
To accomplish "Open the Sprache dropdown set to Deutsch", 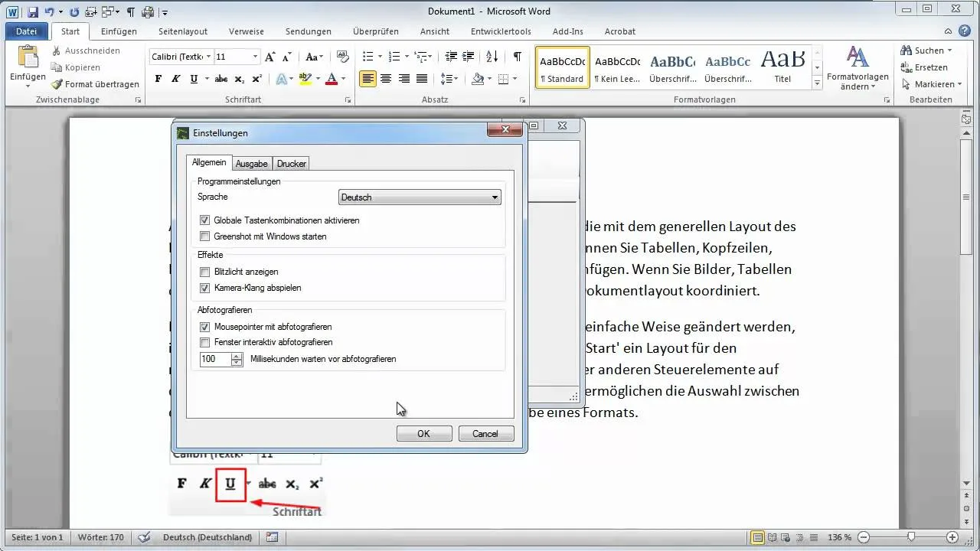I will pyautogui.click(x=420, y=197).
